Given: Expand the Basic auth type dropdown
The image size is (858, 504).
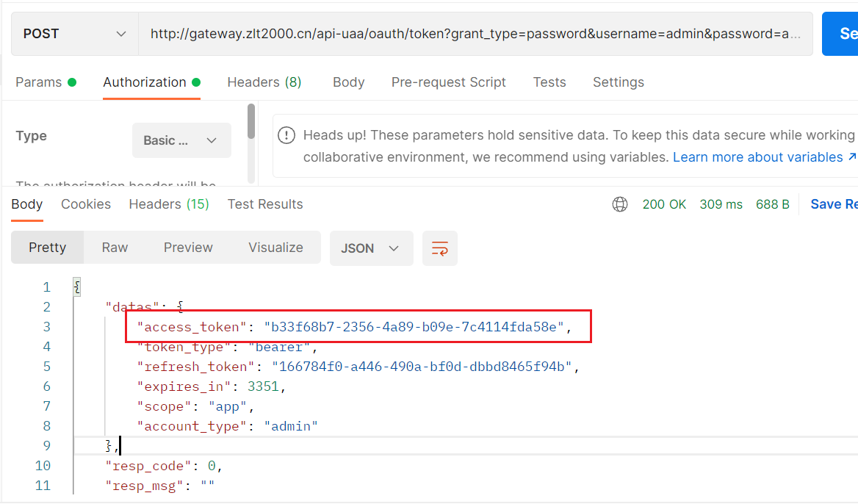Looking at the screenshot, I should tap(181, 140).
